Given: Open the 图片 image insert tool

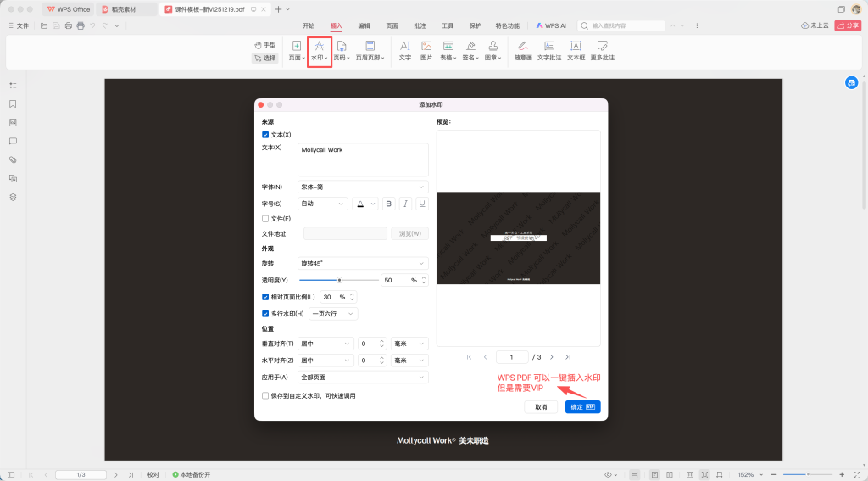Looking at the screenshot, I should 426,51.
